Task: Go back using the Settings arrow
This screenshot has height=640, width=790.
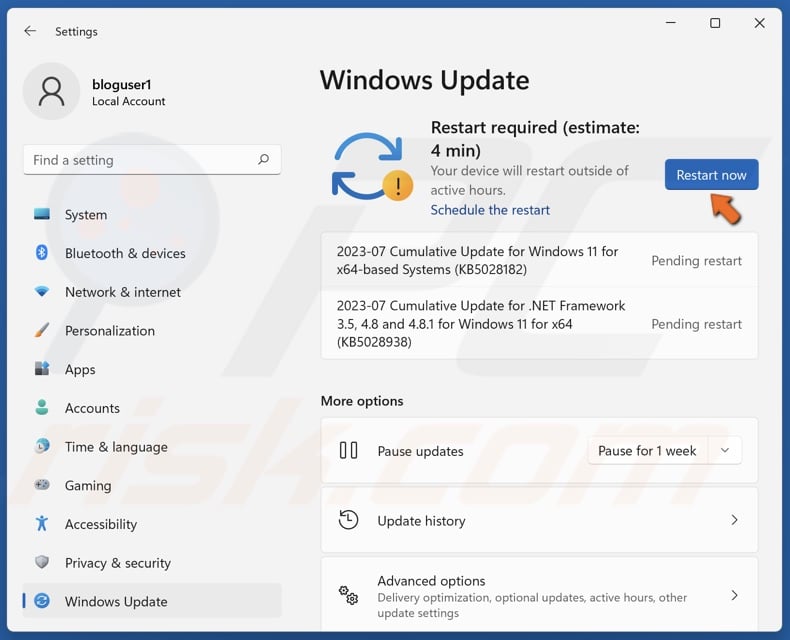Action: coord(30,31)
